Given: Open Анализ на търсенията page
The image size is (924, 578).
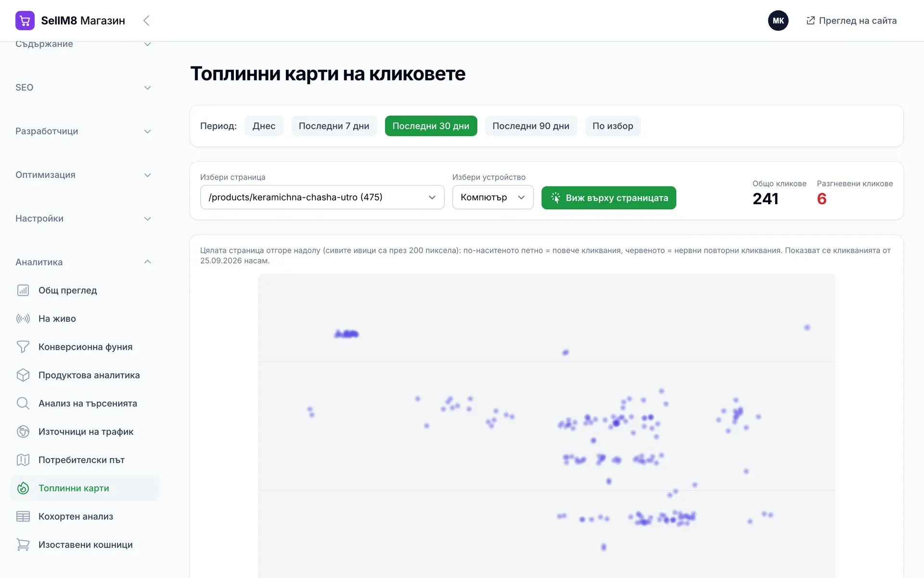Looking at the screenshot, I should pyautogui.click(x=85, y=404).
